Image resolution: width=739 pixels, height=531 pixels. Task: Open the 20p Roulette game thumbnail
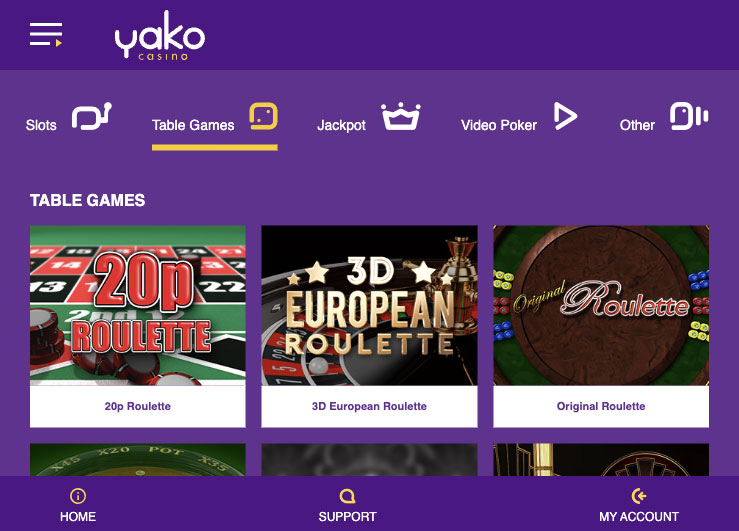tap(138, 305)
